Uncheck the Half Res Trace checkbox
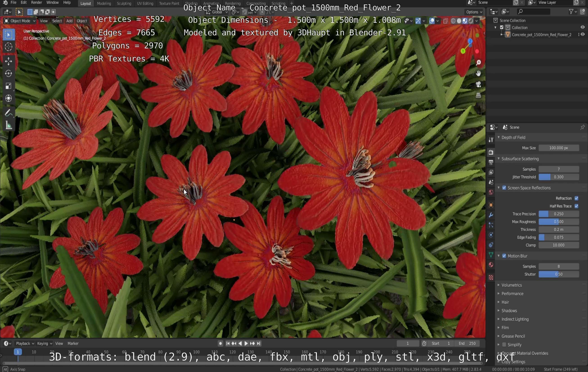The width and height of the screenshot is (588, 372). pos(577,206)
